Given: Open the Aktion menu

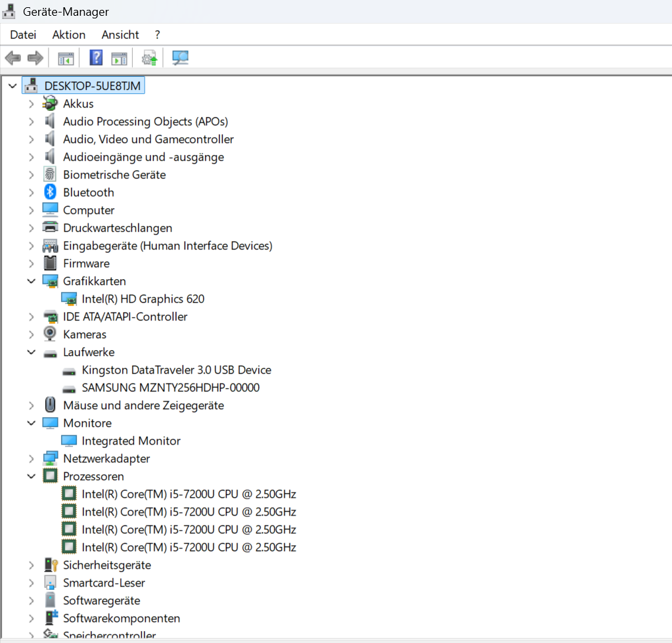Looking at the screenshot, I should [68, 35].
